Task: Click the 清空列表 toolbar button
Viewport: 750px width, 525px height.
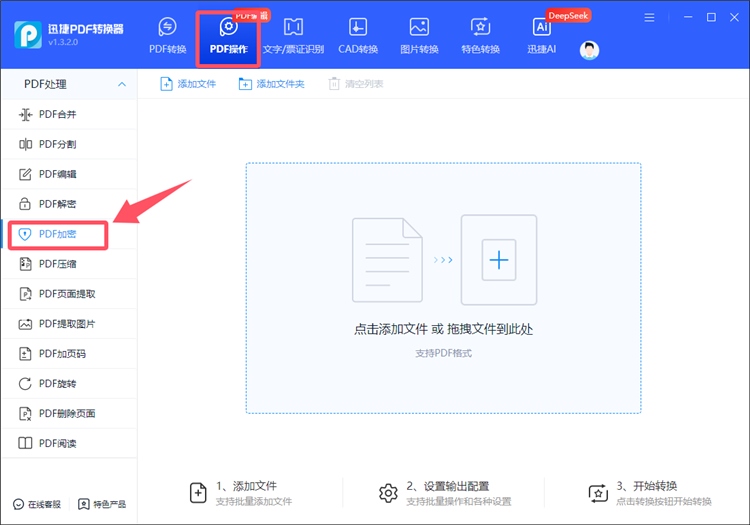Action: [356, 84]
